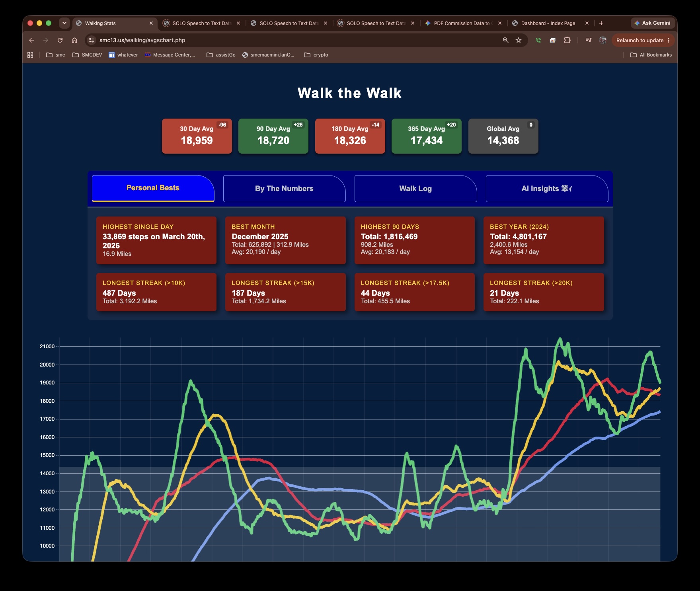
Task: Click the zoom magnifier icon in address bar
Action: point(506,40)
